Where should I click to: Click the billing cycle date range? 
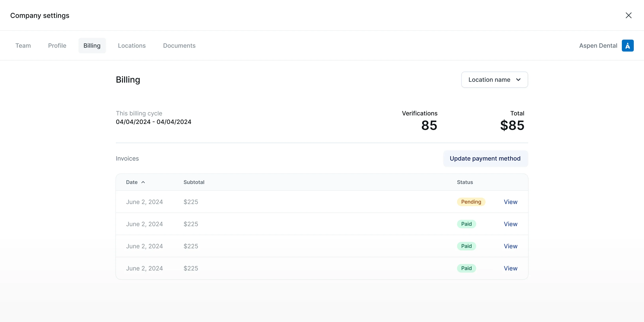(153, 122)
